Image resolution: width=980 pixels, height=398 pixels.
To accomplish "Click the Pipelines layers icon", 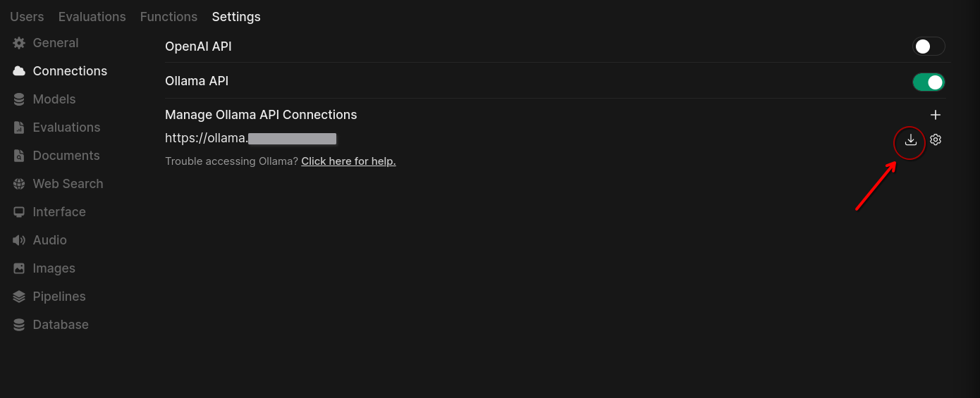I will pyautogui.click(x=19, y=297).
